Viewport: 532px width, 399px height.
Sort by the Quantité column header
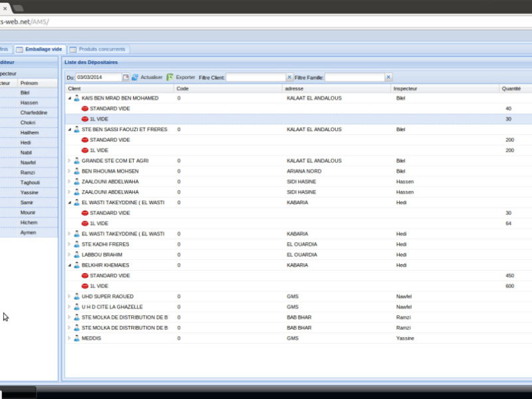[511, 88]
